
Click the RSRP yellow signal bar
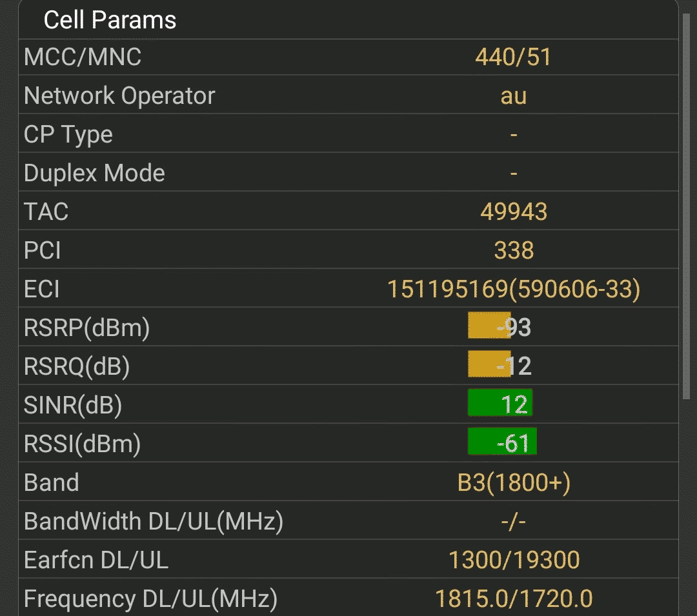489,326
